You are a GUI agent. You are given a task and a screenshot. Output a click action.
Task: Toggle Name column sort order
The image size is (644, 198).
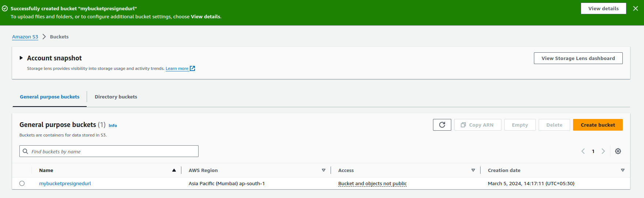pos(174,170)
